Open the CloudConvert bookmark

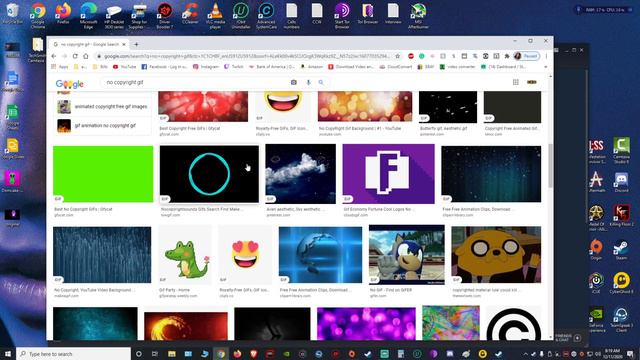click(396, 67)
